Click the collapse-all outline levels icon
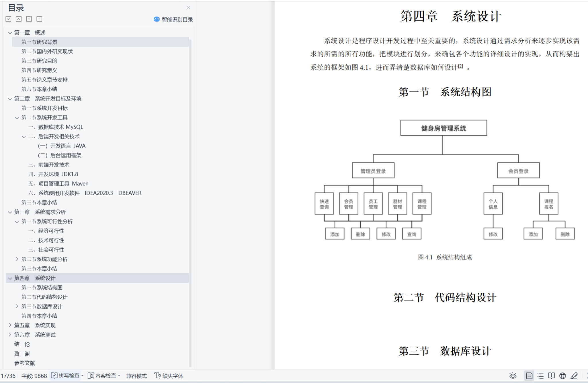The height and width of the screenshot is (383, 588). (19, 19)
